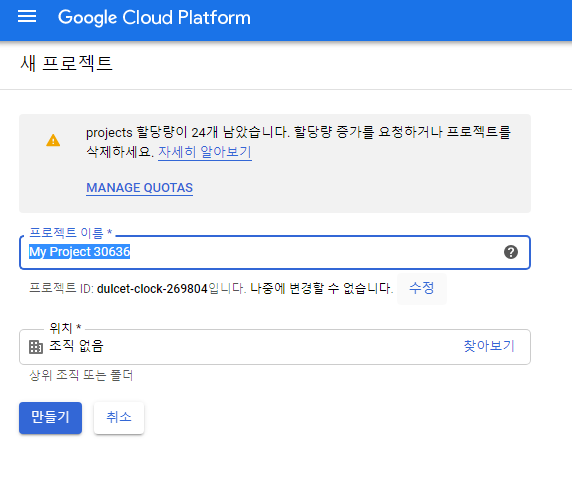Click the projects quota warning message text
The width and height of the screenshot is (572, 478).
pyautogui.click(x=298, y=142)
